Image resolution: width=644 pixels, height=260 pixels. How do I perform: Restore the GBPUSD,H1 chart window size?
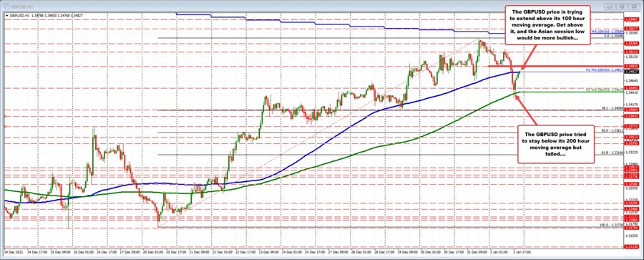pyautogui.click(x=623, y=6)
